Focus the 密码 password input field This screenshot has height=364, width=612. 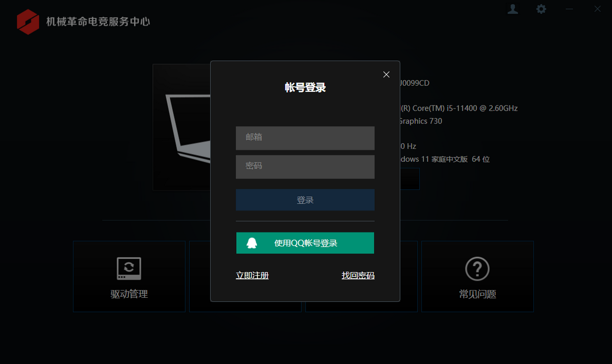pyautogui.click(x=305, y=167)
